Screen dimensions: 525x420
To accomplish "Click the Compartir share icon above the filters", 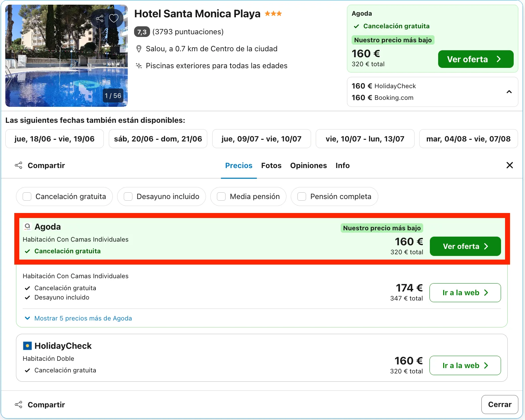I will 19,165.
